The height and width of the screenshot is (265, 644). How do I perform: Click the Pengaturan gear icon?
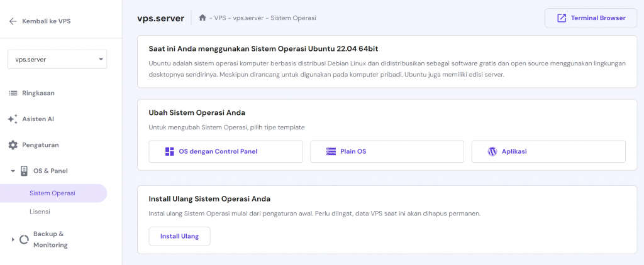[13, 145]
